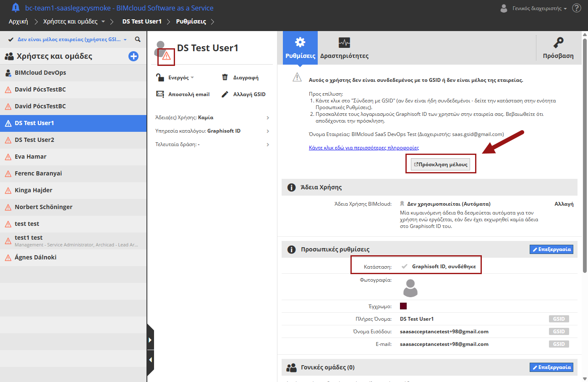Click the dark red Έγχρωμο color swatch

[403, 306]
